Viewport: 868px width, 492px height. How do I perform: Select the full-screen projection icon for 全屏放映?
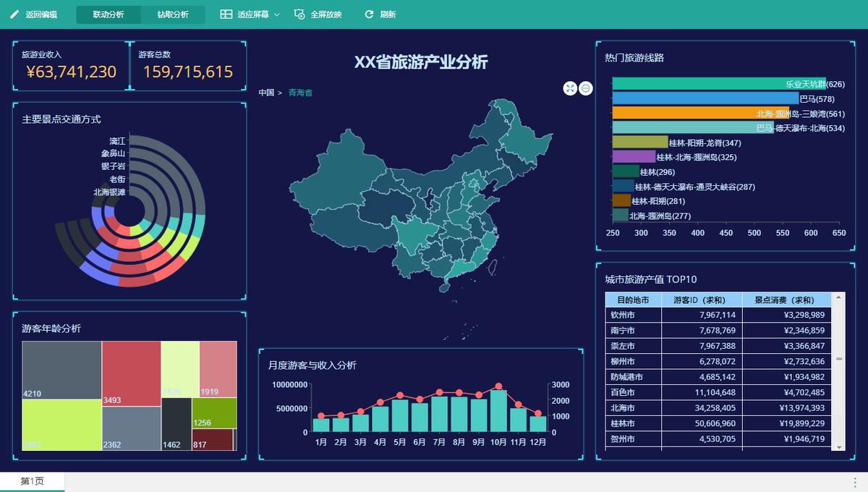[x=299, y=14]
